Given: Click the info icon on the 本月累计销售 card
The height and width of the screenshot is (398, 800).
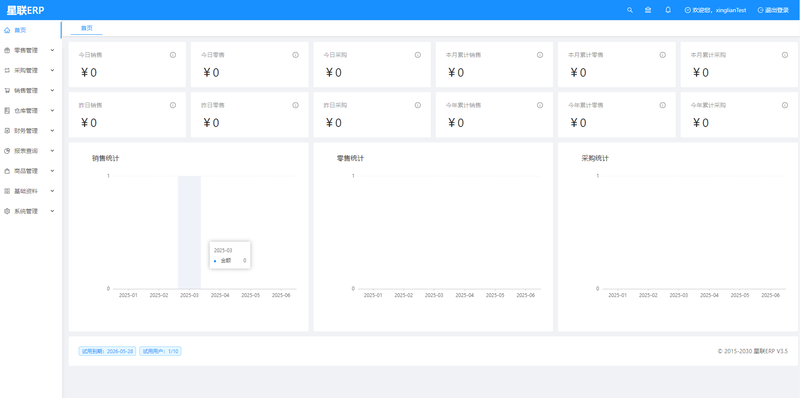Looking at the screenshot, I should click(540, 55).
